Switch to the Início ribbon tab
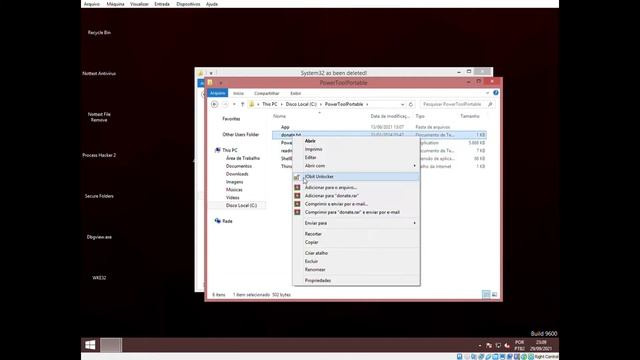This screenshot has width=640, height=360. pyautogui.click(x=238, y=93)
